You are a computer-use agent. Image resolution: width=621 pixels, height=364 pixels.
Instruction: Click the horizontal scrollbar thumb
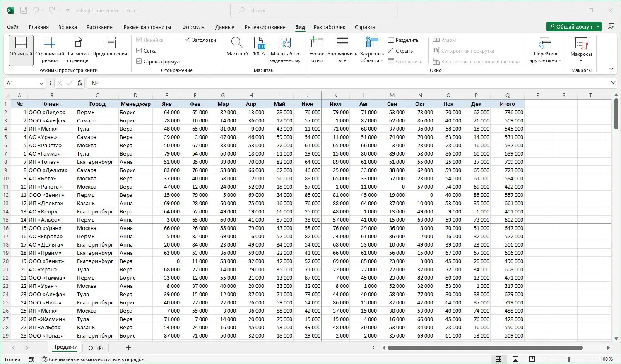click(x=485, y=348)
